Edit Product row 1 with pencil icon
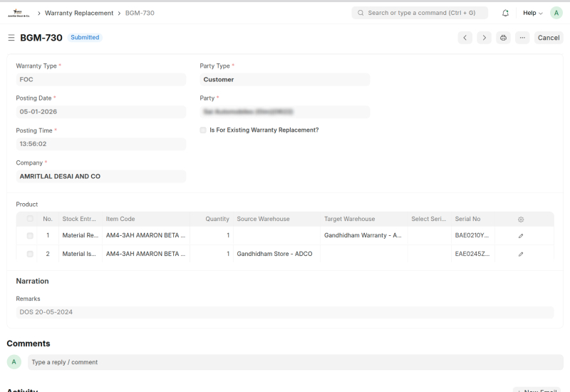 pos(521,236)
